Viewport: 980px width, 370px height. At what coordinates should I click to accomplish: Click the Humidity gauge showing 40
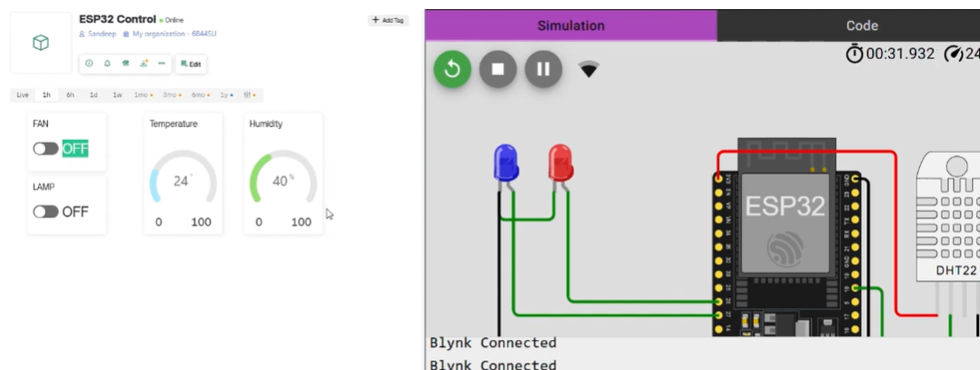coord(283,176)
